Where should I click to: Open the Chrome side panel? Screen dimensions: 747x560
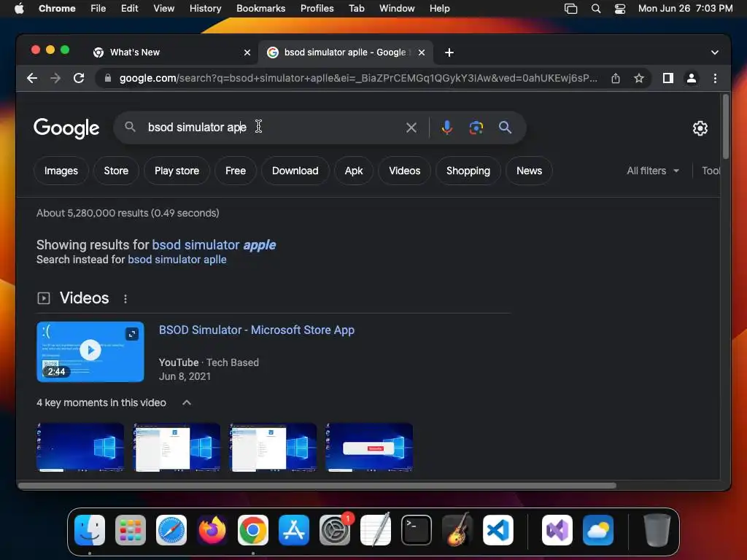[x=668, y=78]
